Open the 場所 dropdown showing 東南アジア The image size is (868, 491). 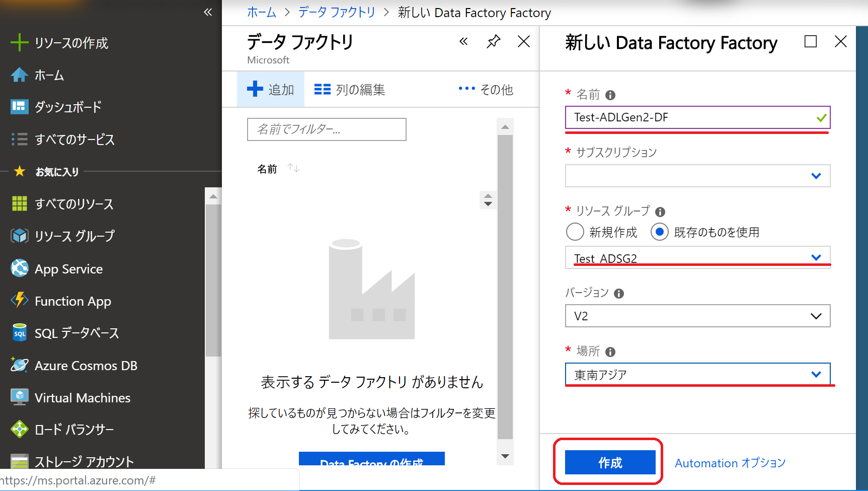697,374
